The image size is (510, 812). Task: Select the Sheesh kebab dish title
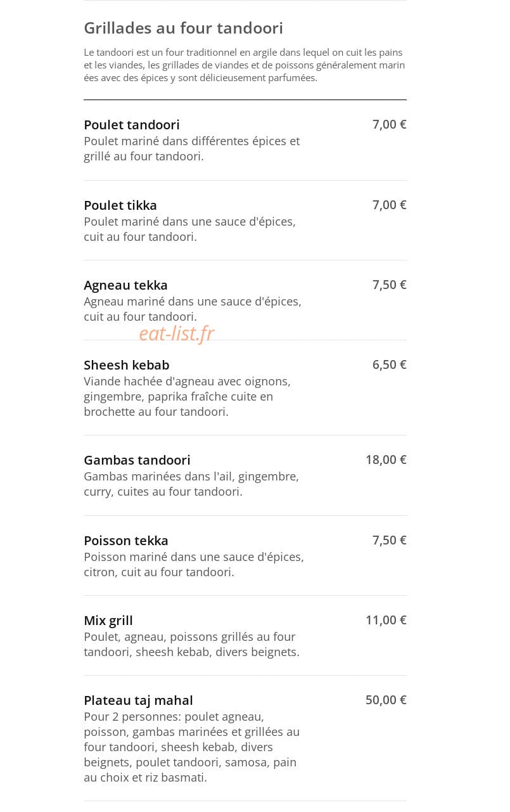(127, 365)
